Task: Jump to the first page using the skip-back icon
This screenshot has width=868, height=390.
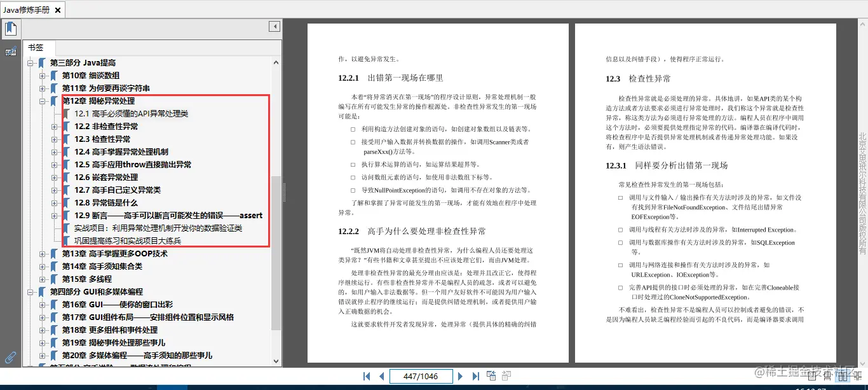Action: tap(367, 376)
